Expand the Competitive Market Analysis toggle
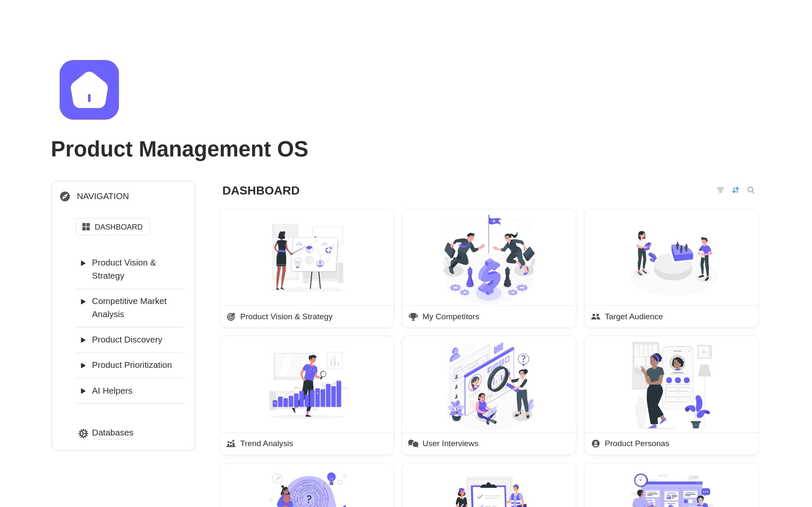The image size is (812, 507). [83, 301]
